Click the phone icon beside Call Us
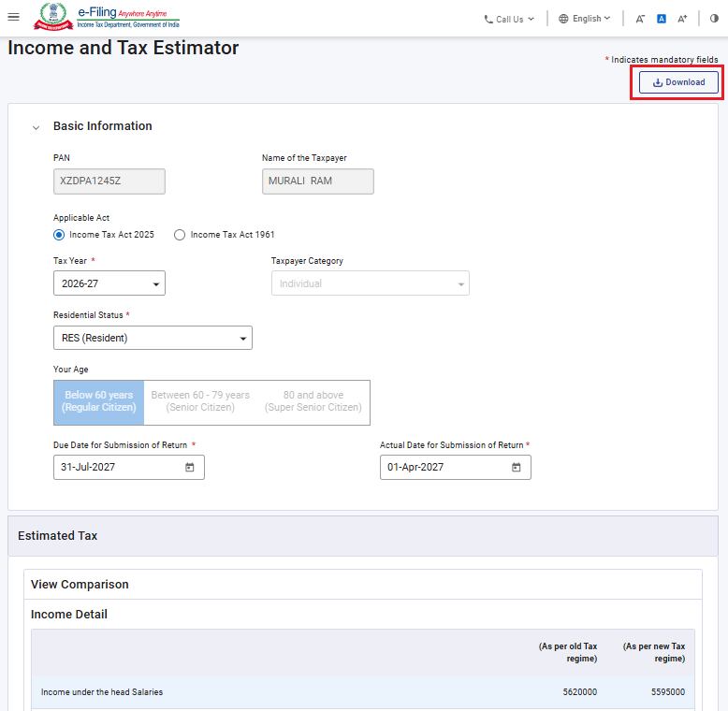The width and height of the screenshot is (728, 711). (x=488, y=20)
